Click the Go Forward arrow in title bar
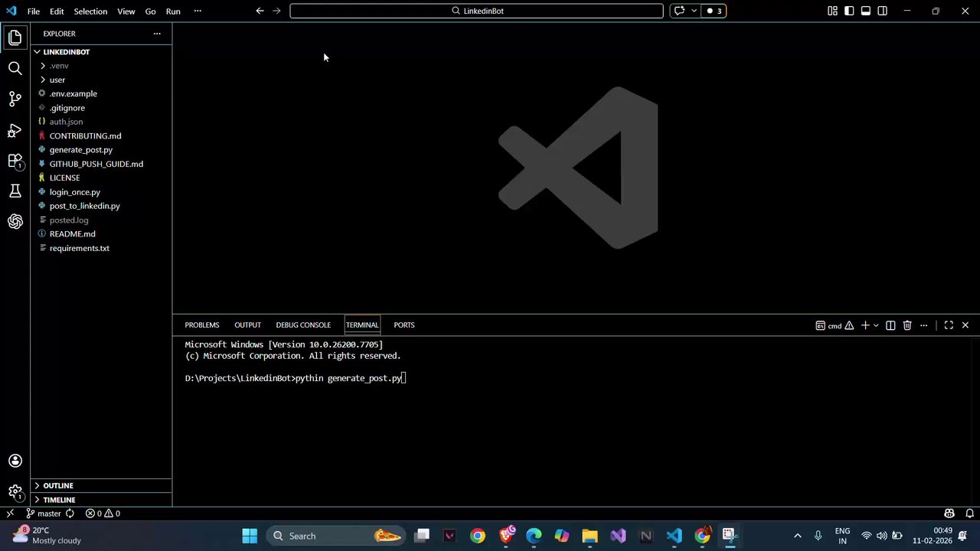Image resolution: width=980 pixels, height=551 pixels. point(276,11)
